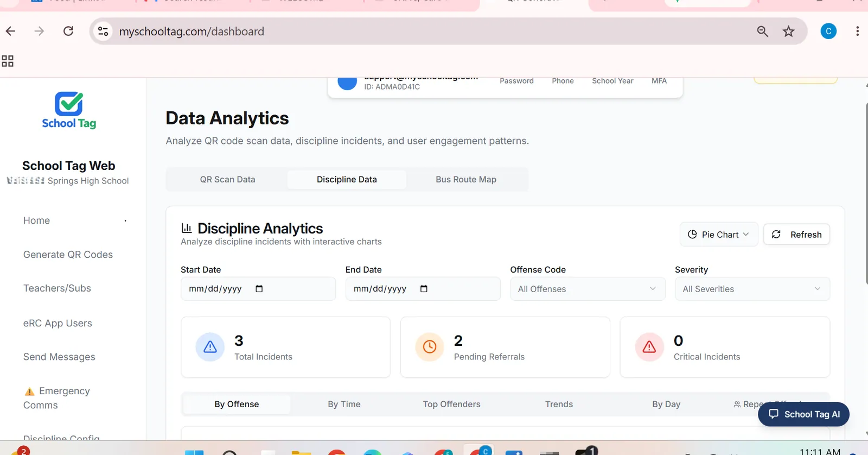The image size is (868, 455).
Task: Click the End Date input field
Action: 423,289
